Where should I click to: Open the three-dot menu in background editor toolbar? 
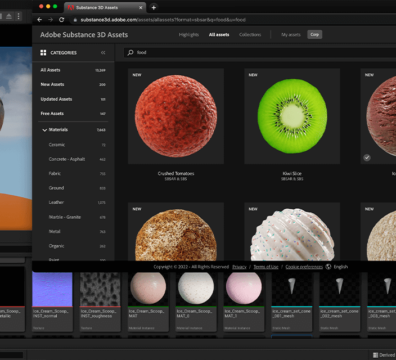(x=19, y=16)
